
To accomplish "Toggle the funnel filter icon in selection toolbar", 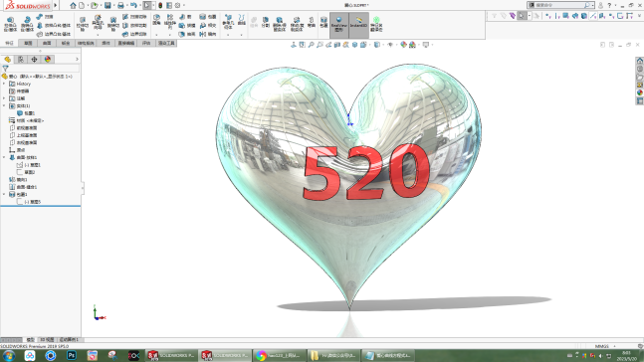I will click(x=494, y=16).
